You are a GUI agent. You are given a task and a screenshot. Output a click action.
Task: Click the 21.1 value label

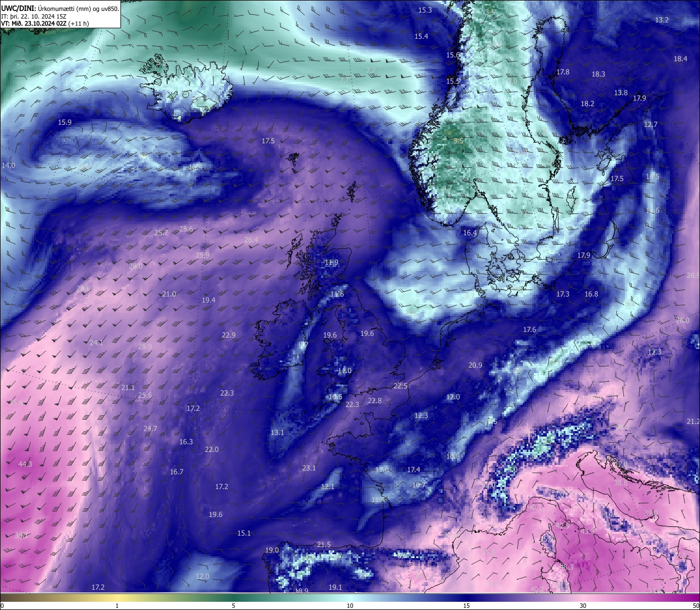tap(128, 387)
